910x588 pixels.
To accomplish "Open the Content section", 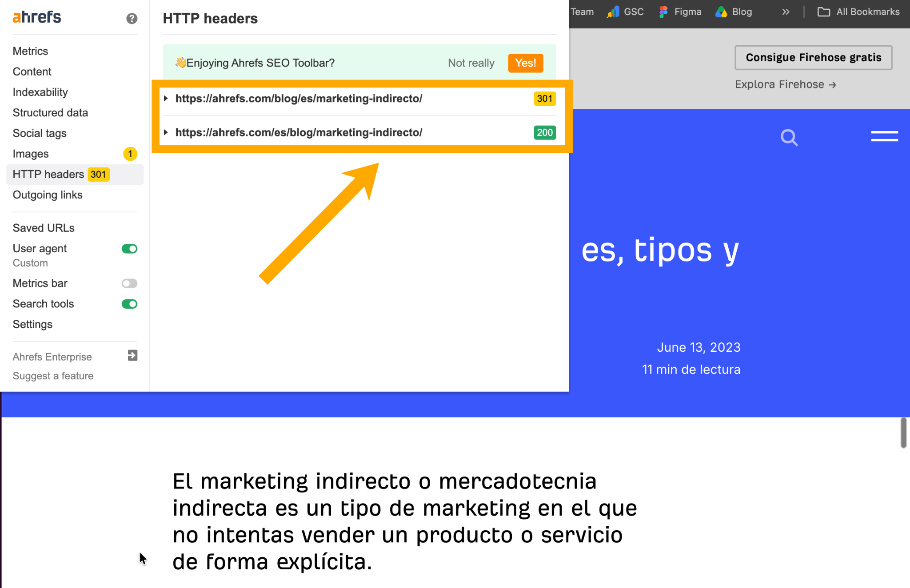I will pos(32,72).
